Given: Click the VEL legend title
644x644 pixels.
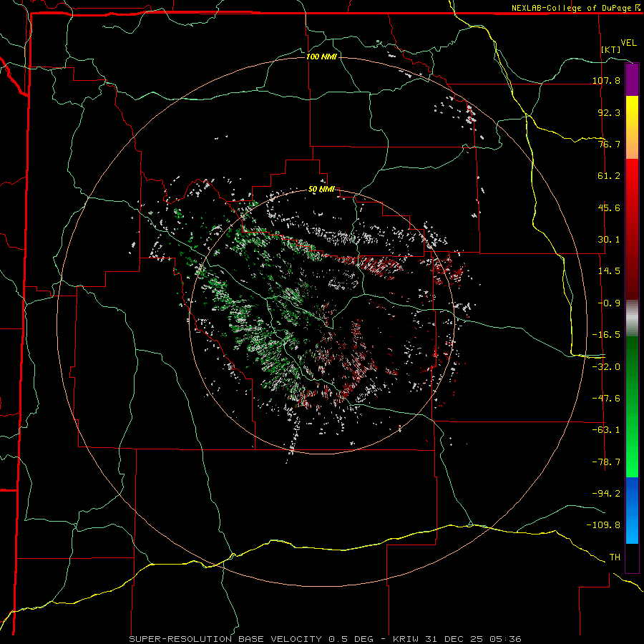Looking at the screenshot, I should click(628, 42).
